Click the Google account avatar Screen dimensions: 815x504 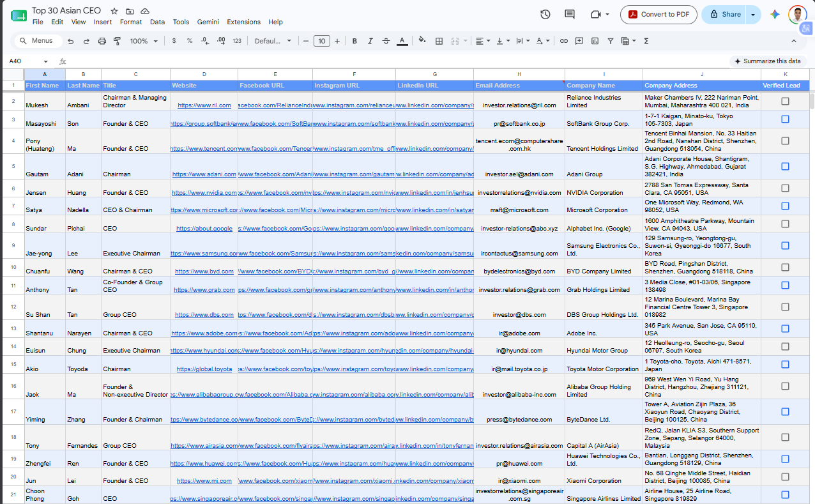click(x=797, y=14)
